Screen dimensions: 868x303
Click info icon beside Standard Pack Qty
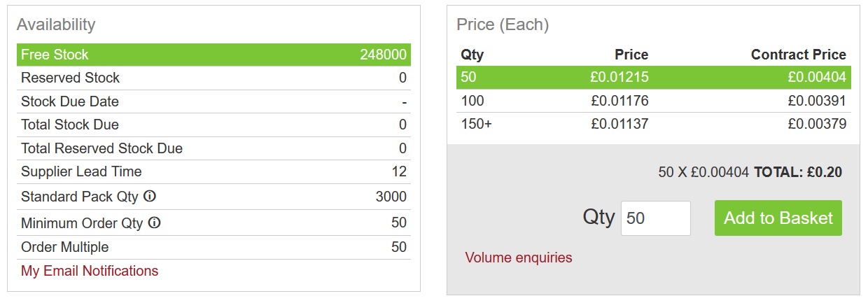click(x=149, y=197)
